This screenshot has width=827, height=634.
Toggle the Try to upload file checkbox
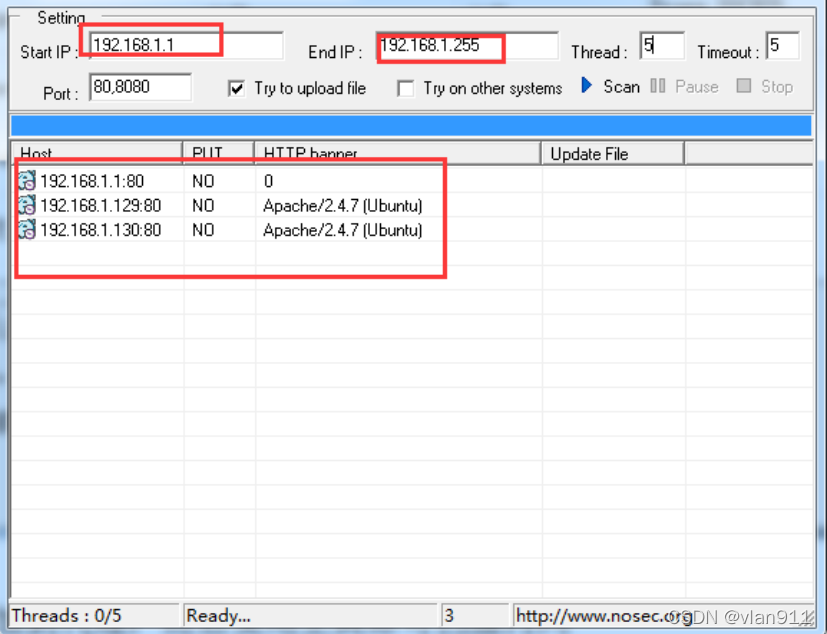click(236, 88)
